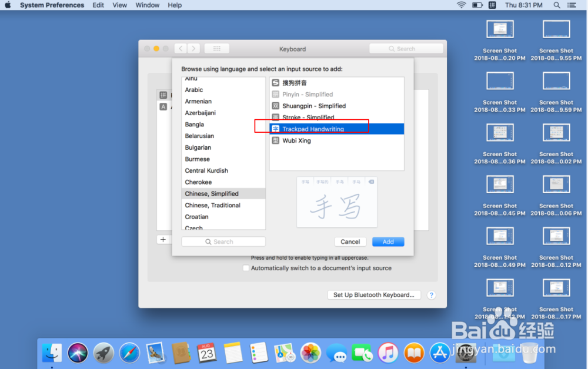Click the Cancel button

[x=350, y=241]
